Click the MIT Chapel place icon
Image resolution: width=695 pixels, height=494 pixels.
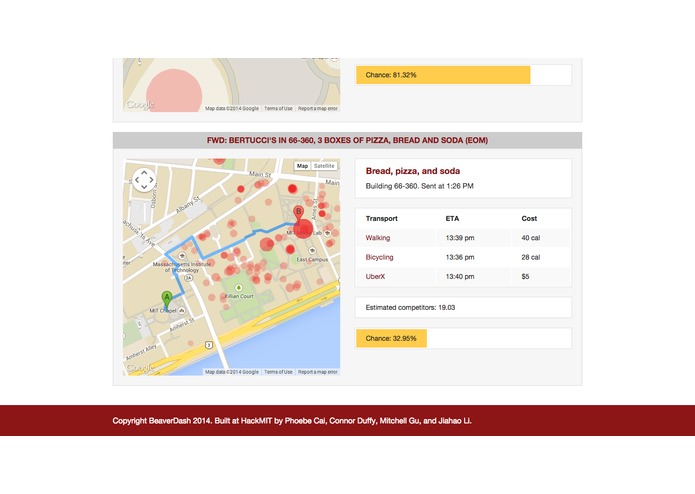(182, 311)
